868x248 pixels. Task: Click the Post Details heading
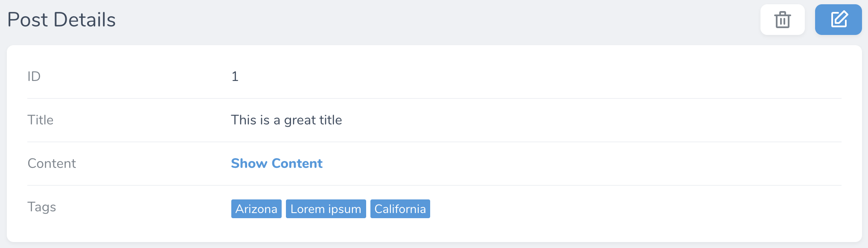coord(61,20)
